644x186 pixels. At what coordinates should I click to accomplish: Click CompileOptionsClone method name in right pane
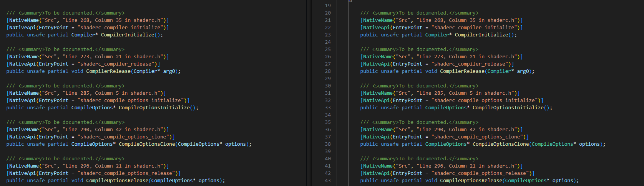[x=501, y=144]
